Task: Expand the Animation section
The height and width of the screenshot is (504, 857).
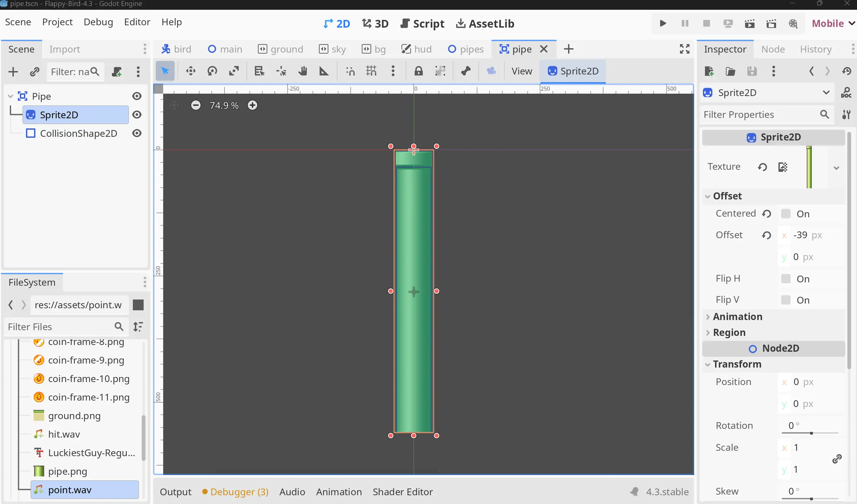Action: pyautogui.click(x=707, y=317)
